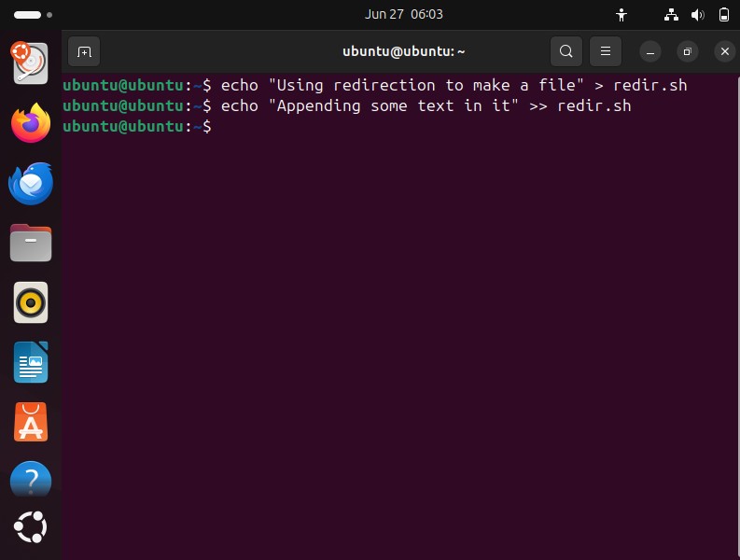Open Thunderbird Mail from the dock

click(31, 183)
